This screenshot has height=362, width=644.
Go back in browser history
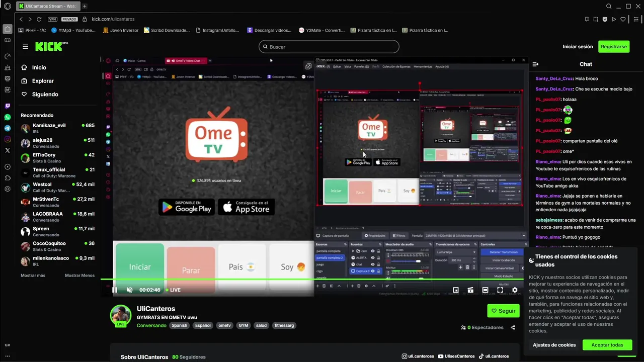point(21,19)
